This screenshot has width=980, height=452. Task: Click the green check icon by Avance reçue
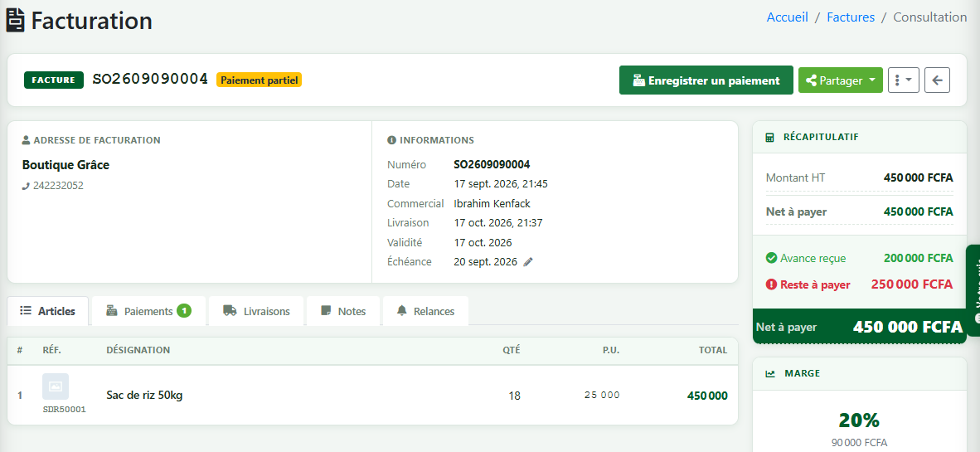[x=771, y=258]
